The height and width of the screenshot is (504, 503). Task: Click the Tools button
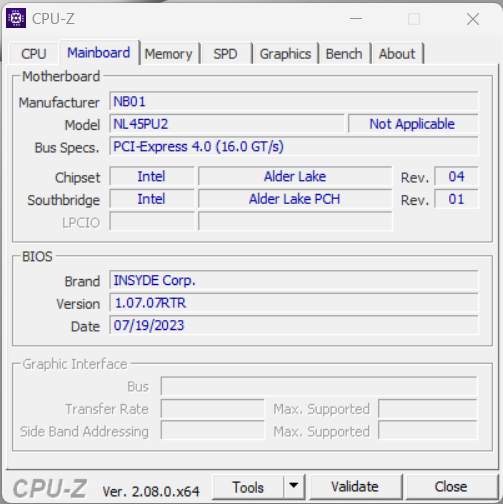(248, 487)
